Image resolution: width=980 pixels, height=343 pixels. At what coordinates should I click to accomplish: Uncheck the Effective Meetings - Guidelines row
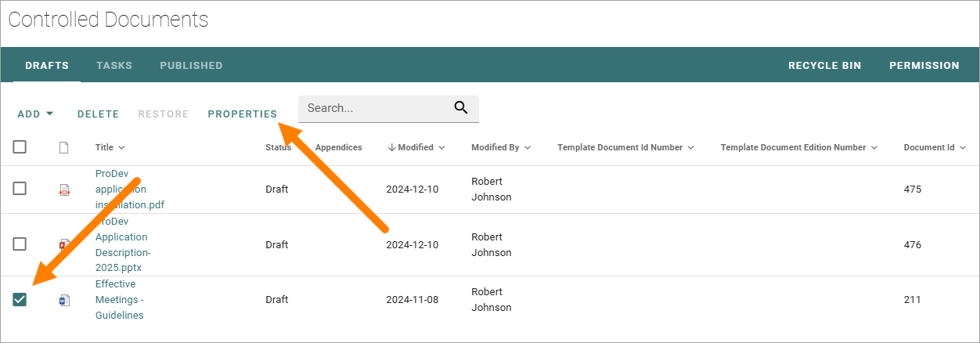click(x=20, y=299)
